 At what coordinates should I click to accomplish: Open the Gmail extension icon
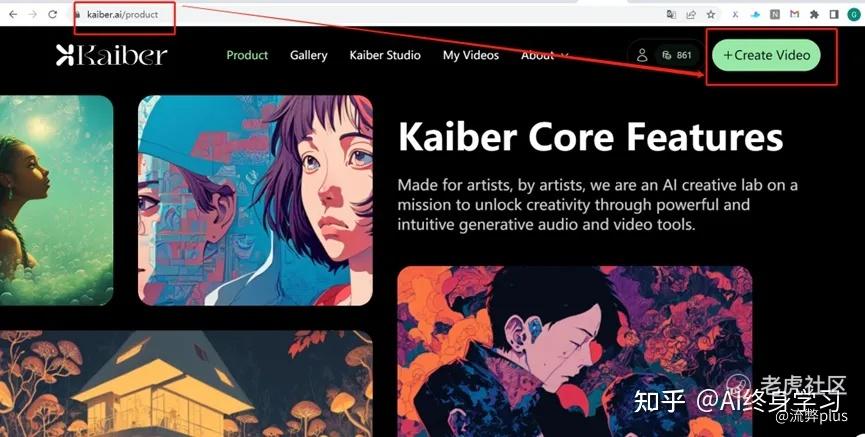(x=794, y=15)
